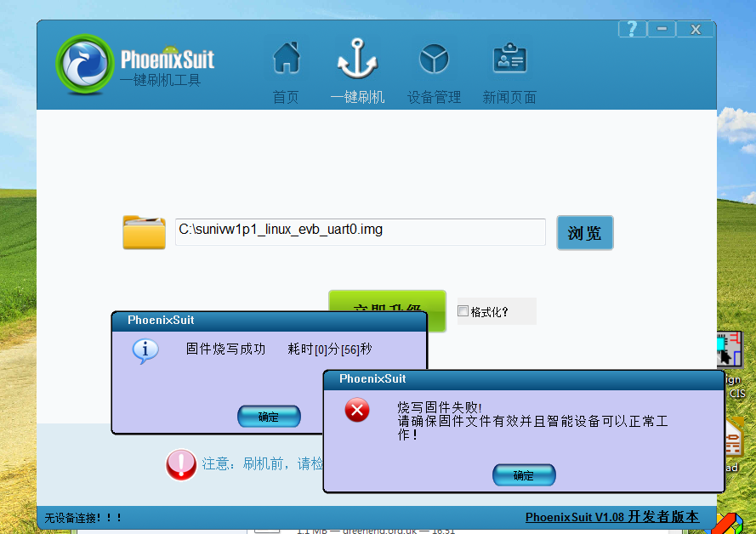Viewport: 756px width, 534px height.
Task: Click the title bar of the failure dialog
Action: (524, 380)
